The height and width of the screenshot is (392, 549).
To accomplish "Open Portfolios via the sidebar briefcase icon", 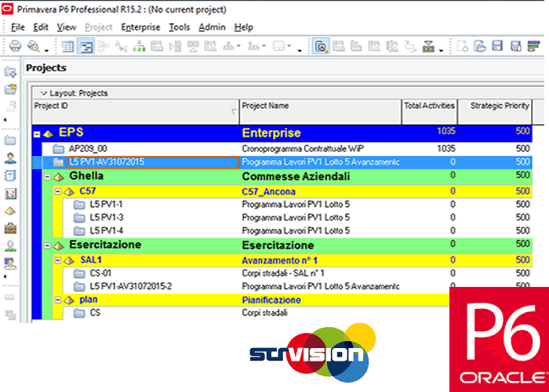I will click(x=10, y=228).
